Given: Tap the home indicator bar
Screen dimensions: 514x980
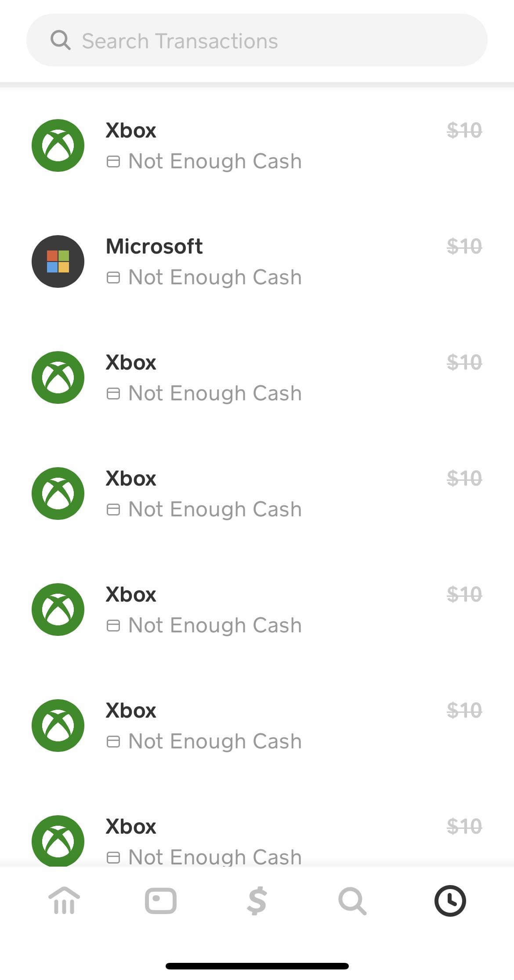Looking at the screenshot, I should tap(257, 966).
